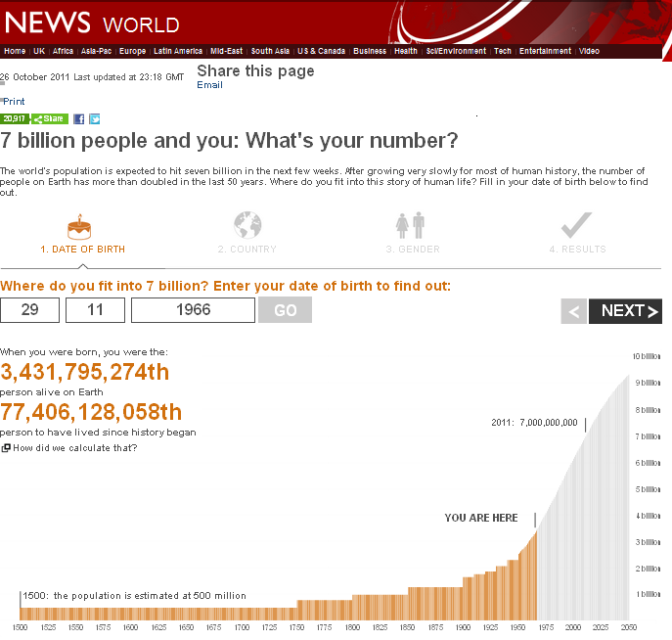Click the 1500 population estimate label
This screenshot has width=672, height=640.
click(x=135, y=596)
